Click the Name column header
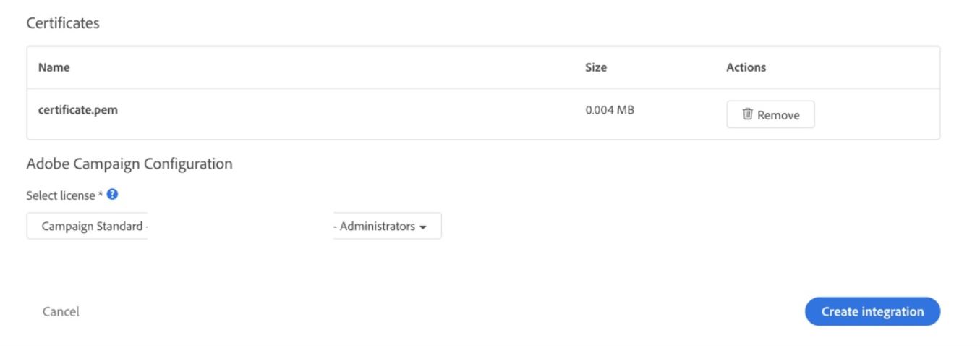Viewport: 980px width, 346px height. click(54, 67)
